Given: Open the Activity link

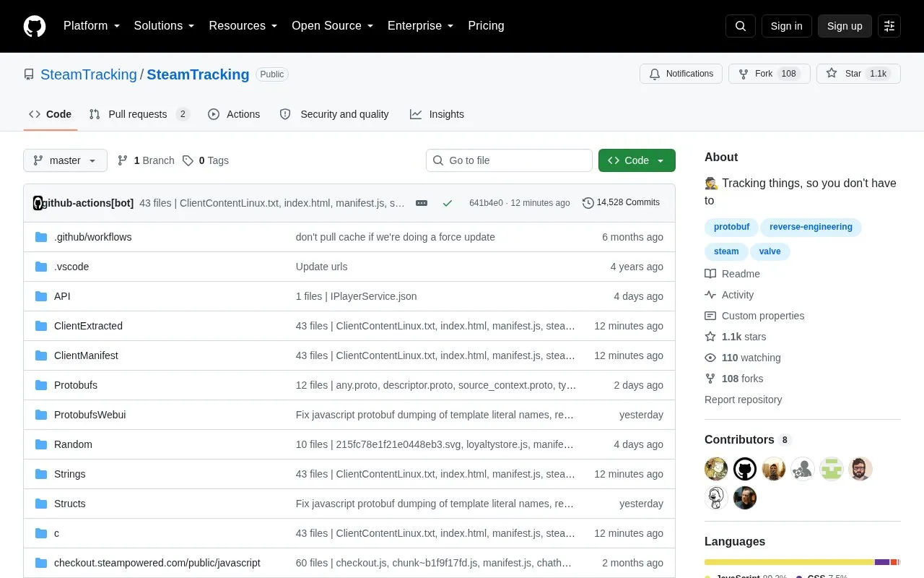Looking at the screenshot, I should tap(729, 295).
